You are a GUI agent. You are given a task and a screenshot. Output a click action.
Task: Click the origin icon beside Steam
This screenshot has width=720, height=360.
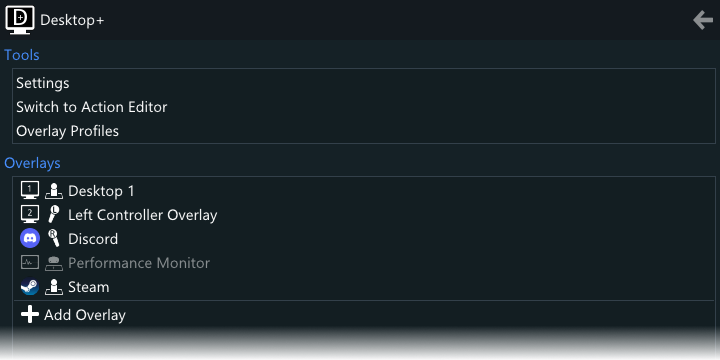tap(54, 287)
